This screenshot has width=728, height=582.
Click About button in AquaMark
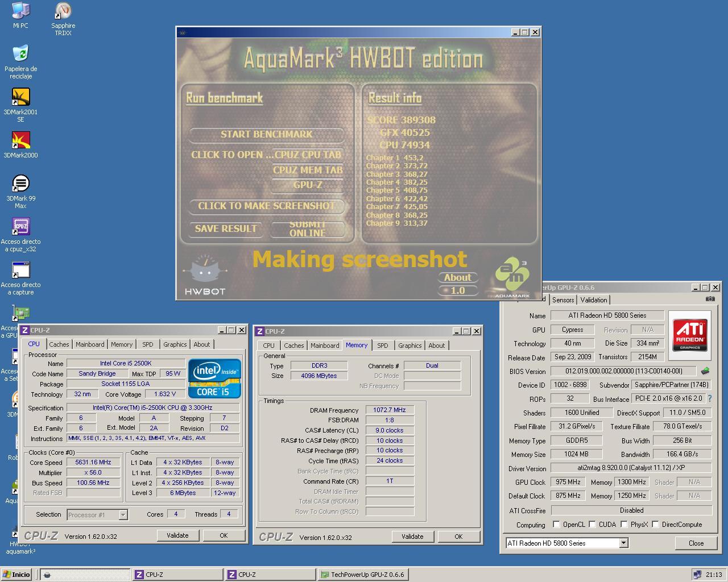click(457, 278)
